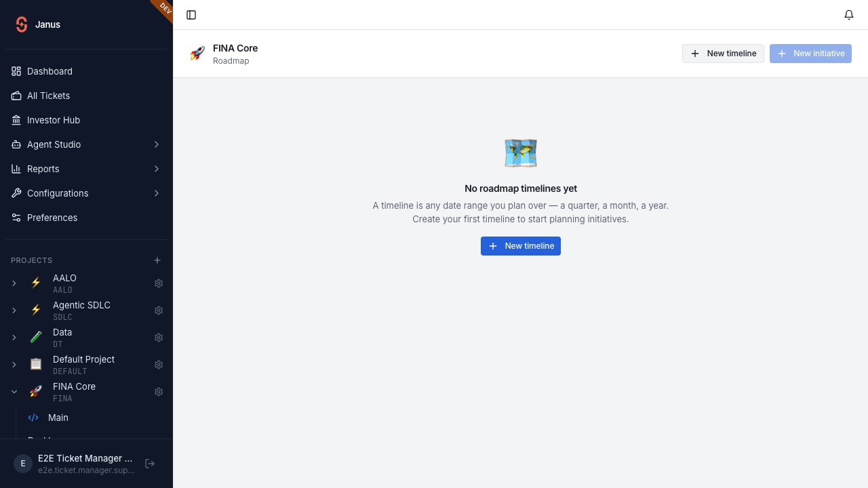Expand the Agent Studio submenu chevron
The image size is (868, 488).
(x=157, y=144)
